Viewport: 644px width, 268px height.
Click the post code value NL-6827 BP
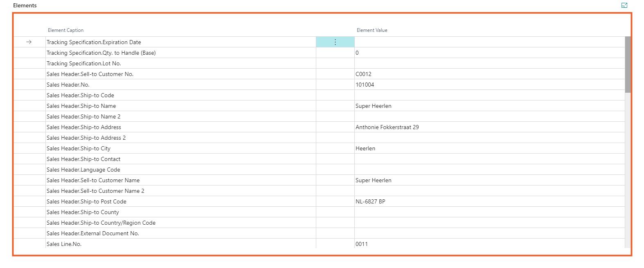coord(370,201)
